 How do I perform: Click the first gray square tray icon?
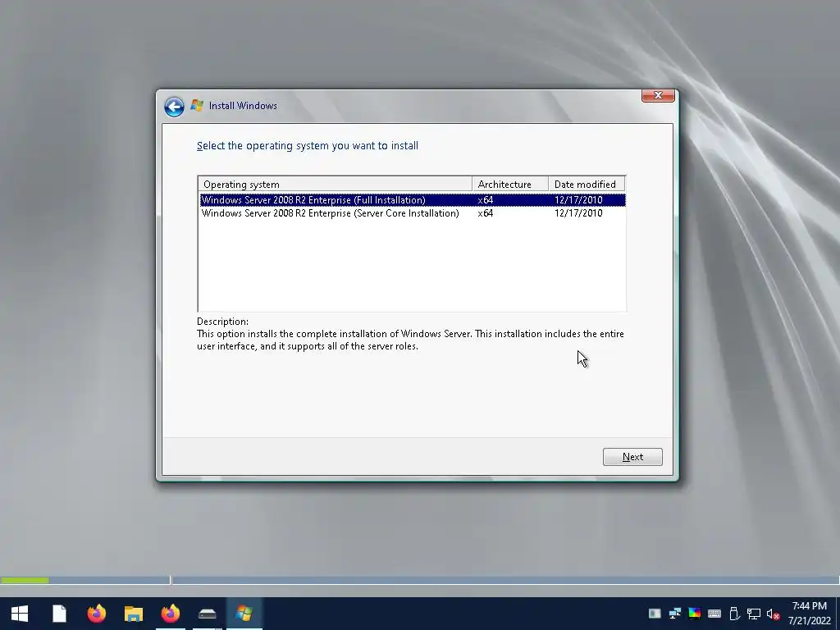[x=655, y=614]
